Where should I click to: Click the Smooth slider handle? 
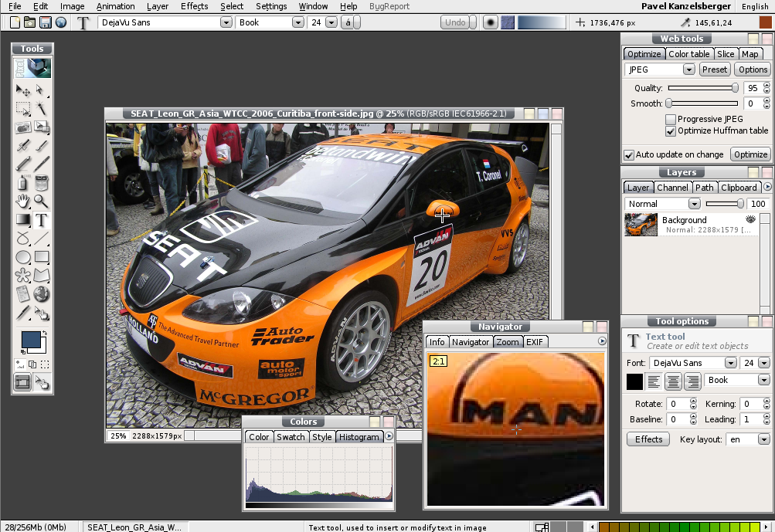click(668, 103)
